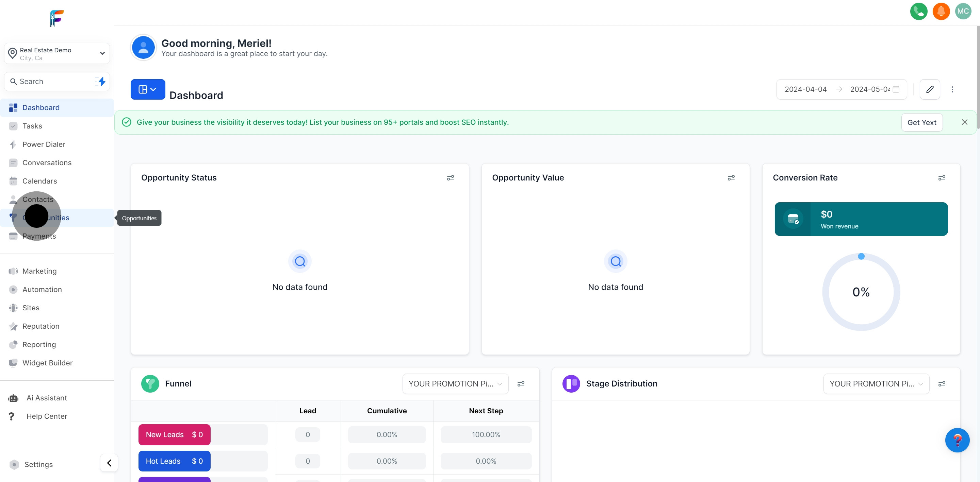Click the lightning bolt quick actions icon
The width and height of the screenshot is (980, 482).
[102, 81]
